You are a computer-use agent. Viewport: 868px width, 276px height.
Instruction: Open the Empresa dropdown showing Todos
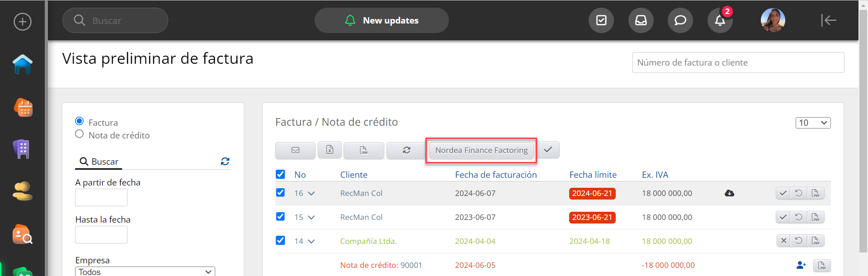145,271
